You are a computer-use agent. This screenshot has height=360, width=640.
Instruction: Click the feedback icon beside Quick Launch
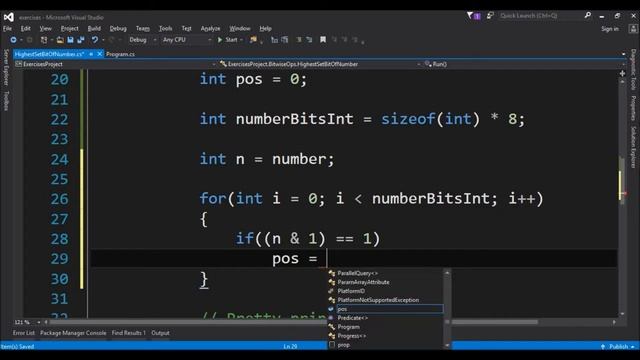490,16
